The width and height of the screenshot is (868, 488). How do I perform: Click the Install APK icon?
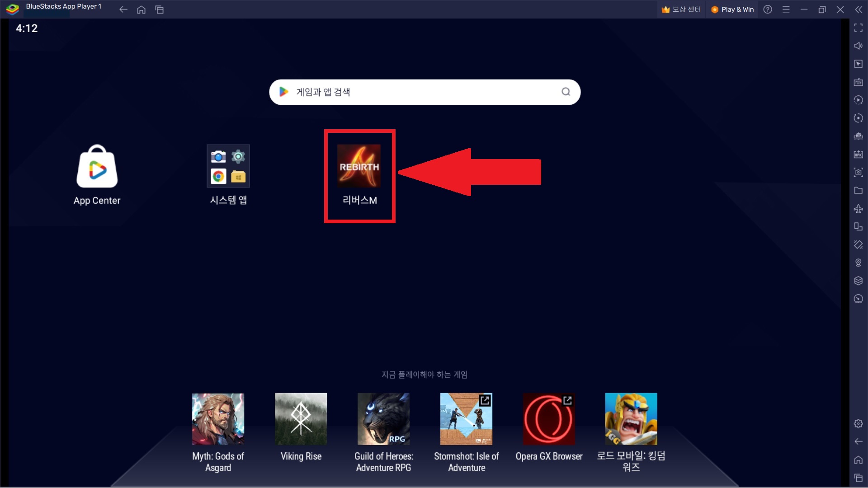859,155
